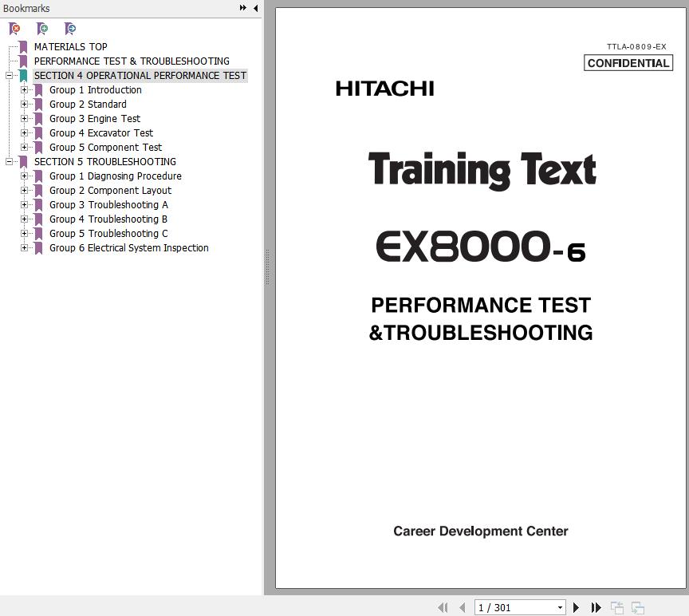Collapse SECTION 5 TROUBLESHOOTING node
This screenshot has height=616, width=689.
(9, 162)
